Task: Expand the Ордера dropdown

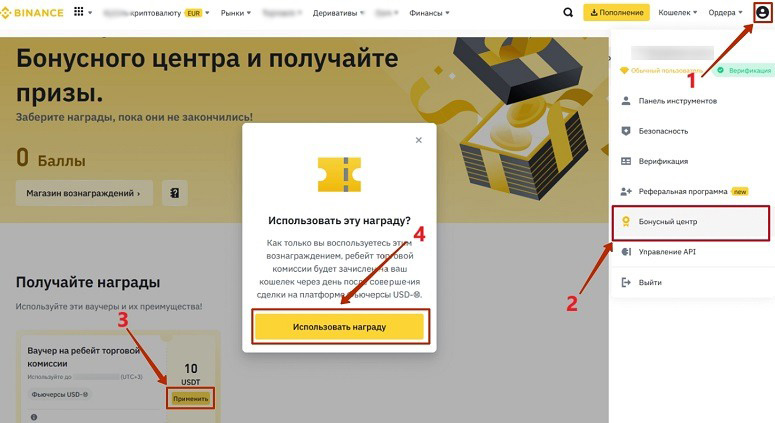Action: click(725, 12)
